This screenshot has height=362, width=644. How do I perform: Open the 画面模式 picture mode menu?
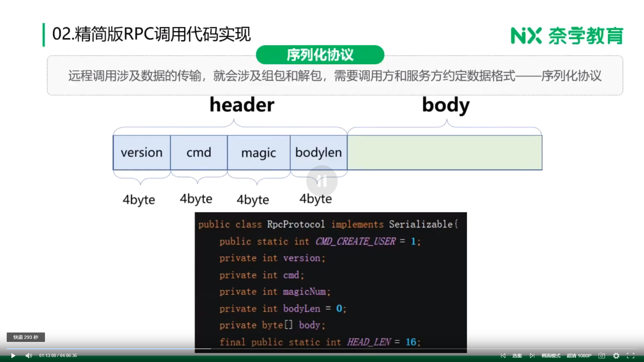pos(551,356)
